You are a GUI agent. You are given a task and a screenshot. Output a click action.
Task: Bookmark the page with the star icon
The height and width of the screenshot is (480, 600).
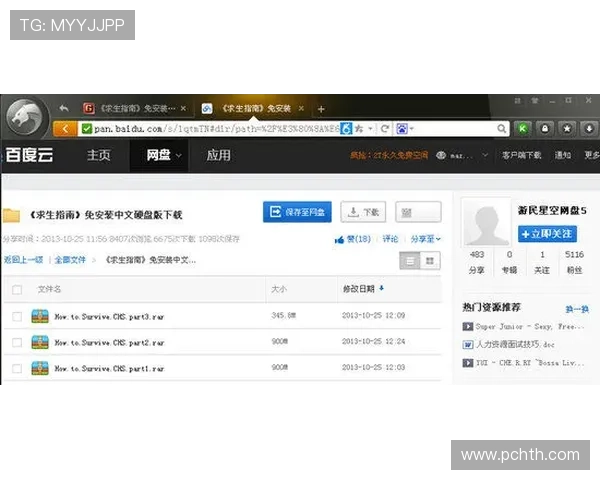[x=359, y=129]
